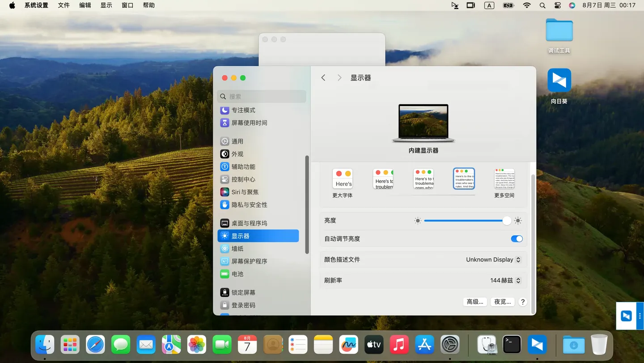Open 刷新率 144赫兹 dropdown

(x=505, y=281)
